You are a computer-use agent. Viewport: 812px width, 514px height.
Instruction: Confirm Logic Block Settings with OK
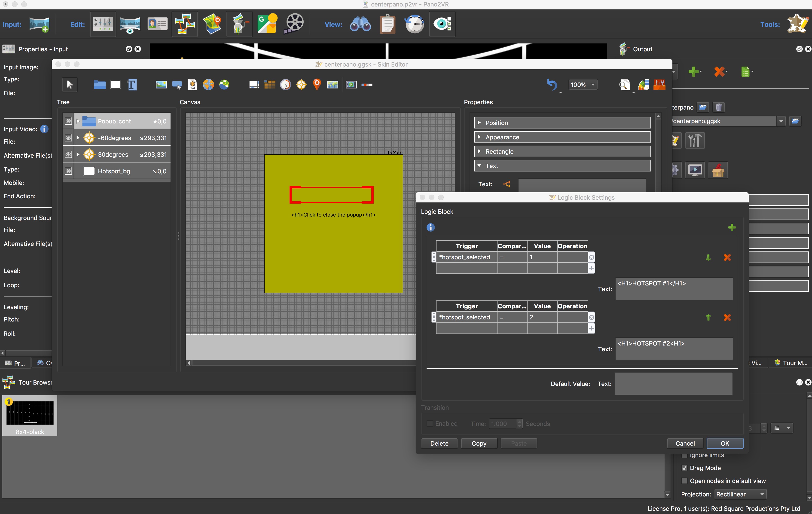coord(725,444)
